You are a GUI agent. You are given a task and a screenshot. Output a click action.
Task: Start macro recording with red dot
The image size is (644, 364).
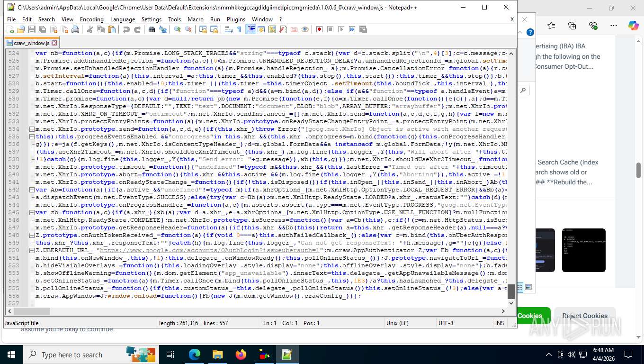click(x=319, y=29)
